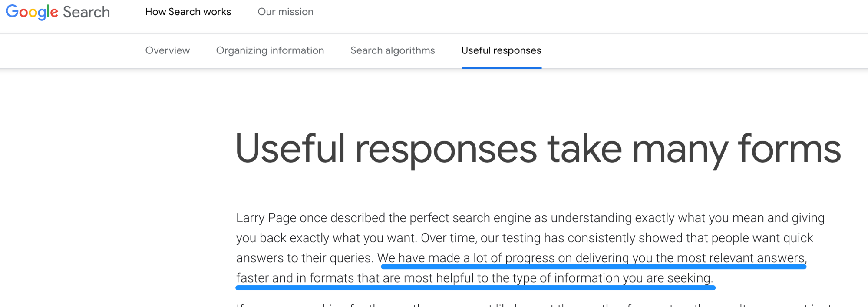
Task: Click the cut-off paragraph line at the bottom
Action: (x=534, y=305)
